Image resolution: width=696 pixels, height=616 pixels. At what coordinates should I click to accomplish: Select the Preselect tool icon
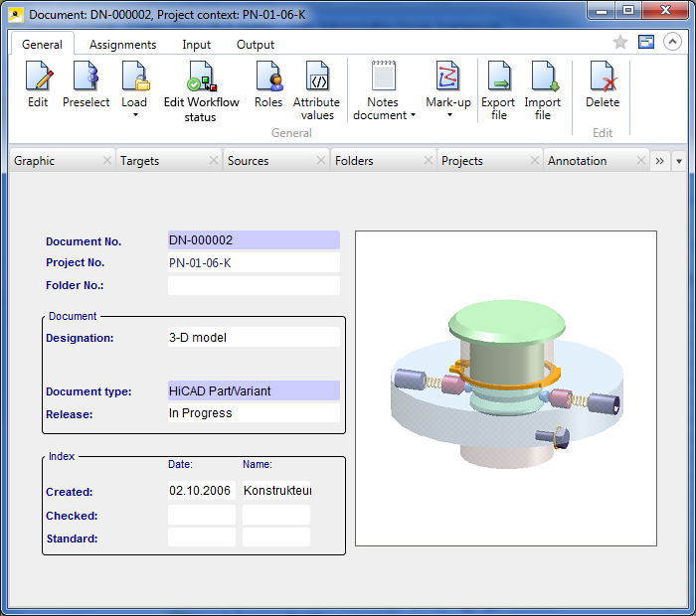click(x=87, y=77)
